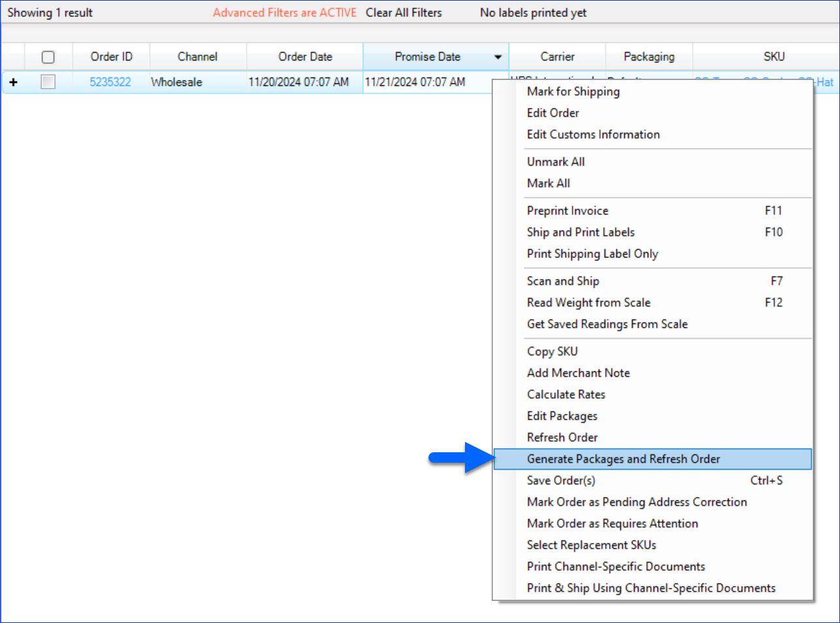Image resolution: width=840 pixels, height=623 pixels.
Task: Choose Mark for Shipping from menu
Action: tap(573, 91)
